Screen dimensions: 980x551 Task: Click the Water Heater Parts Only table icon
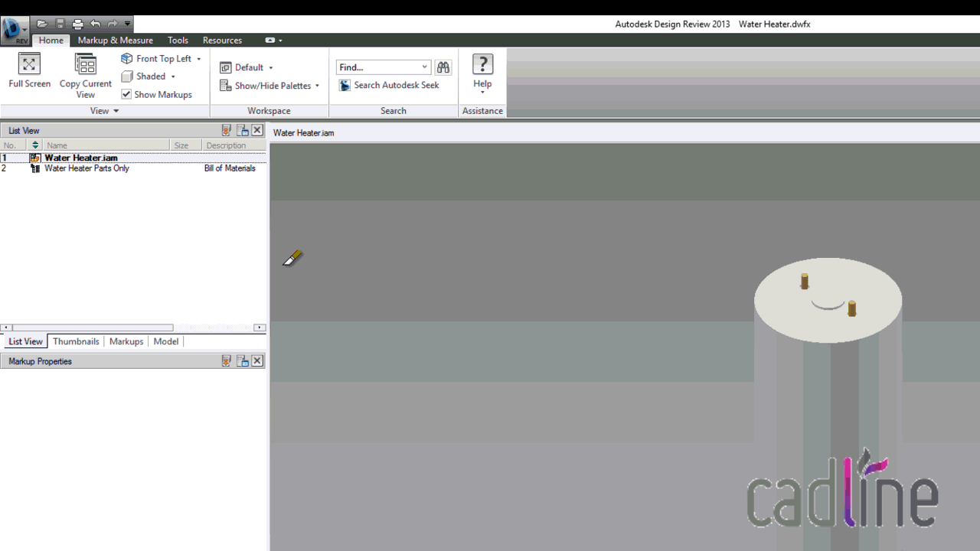click(34, 168)
